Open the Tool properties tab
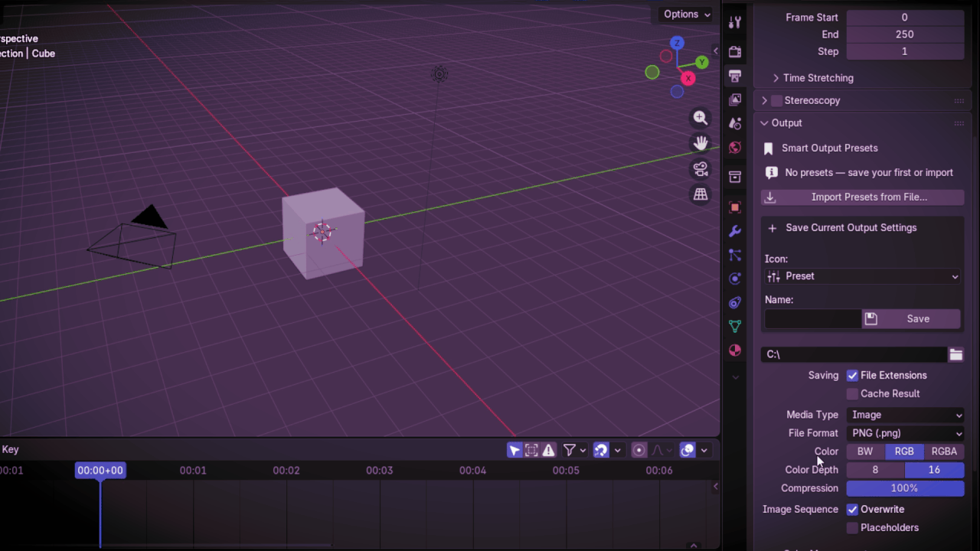The image size is (980, 551). [735, 22]
